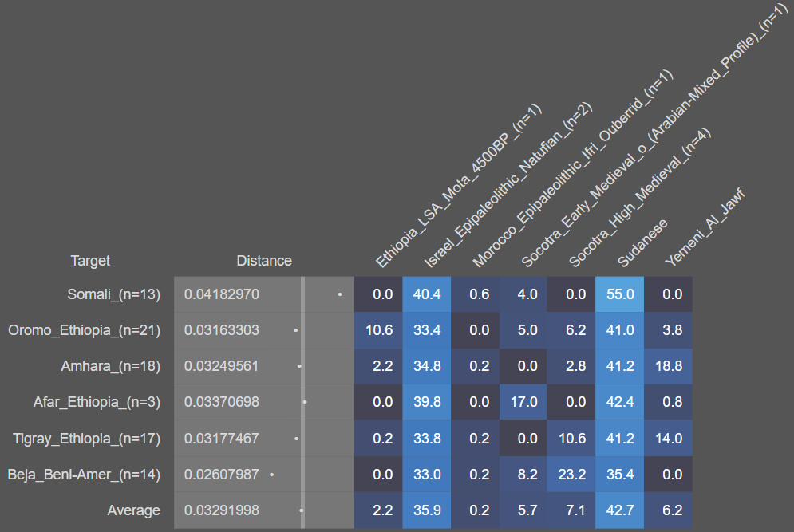
Task: Select the Sudanese column header
Action: pyautogui.click(x=642, y=242)
